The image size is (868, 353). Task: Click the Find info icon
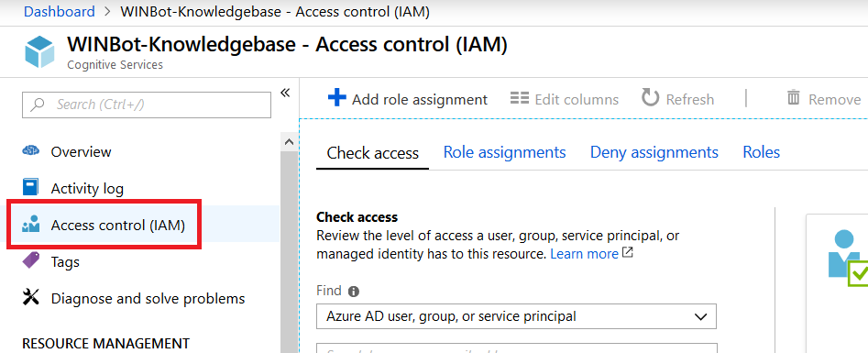(x=354, y=291)
